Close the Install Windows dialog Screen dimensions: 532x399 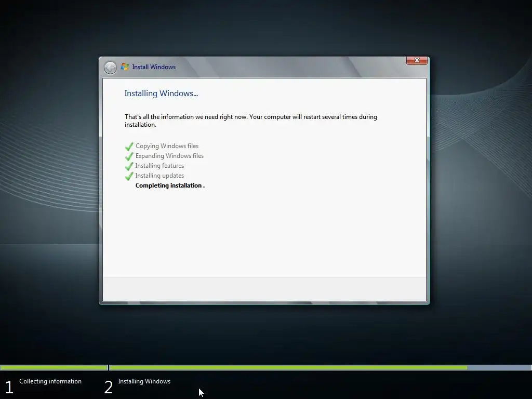pyautogui.click(x=417, y=60)
